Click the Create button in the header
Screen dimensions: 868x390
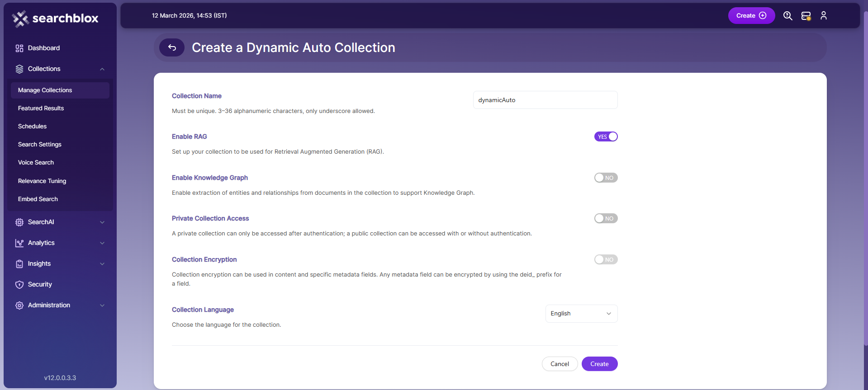point(751,16)
